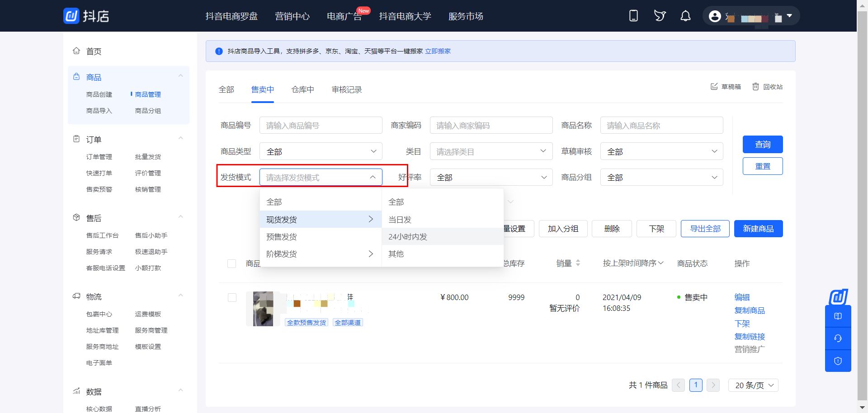Click the blue info icon in banner
This screenshot has height=413, width=868.
pos(219,51)
